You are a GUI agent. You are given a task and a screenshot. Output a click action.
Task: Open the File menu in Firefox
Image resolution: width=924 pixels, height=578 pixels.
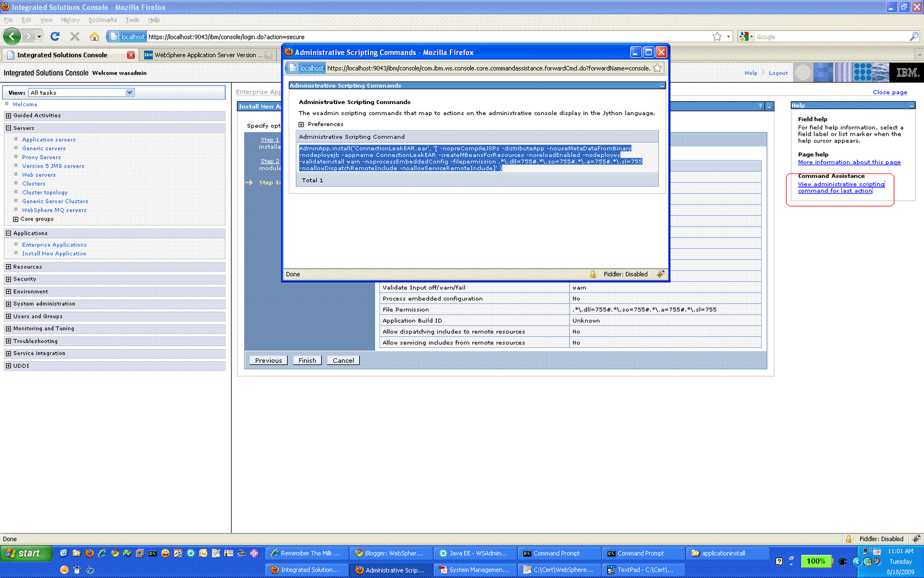tap(8, 20)
